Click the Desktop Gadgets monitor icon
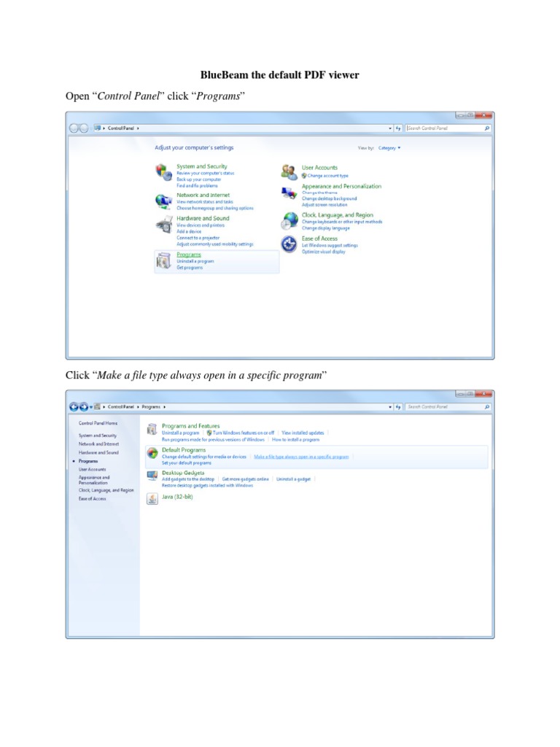Viewport: 560px width, 747px height. tap(152, 476)
